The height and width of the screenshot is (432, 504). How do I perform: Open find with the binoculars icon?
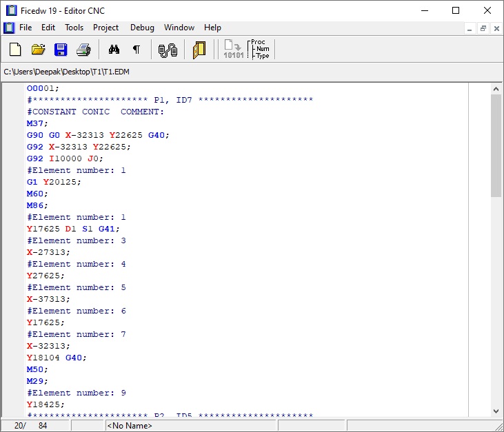coord(114,50)
